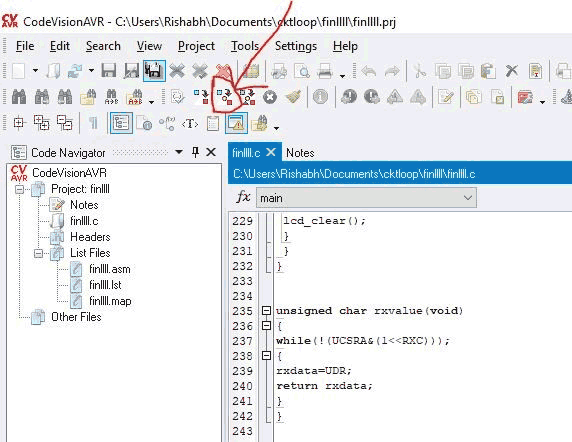Open project notes with pencil-page icon

(x=446, y=97)
